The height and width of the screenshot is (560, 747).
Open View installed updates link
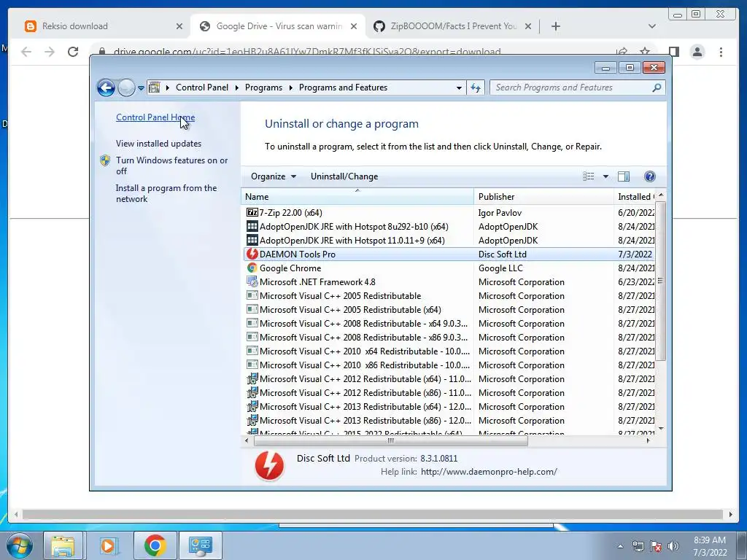coord(158,144)
